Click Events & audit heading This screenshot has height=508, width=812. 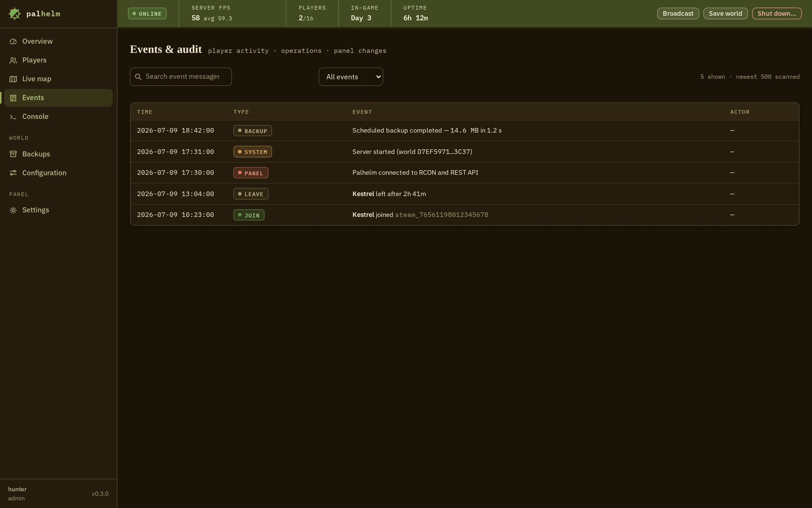point(166,49)
